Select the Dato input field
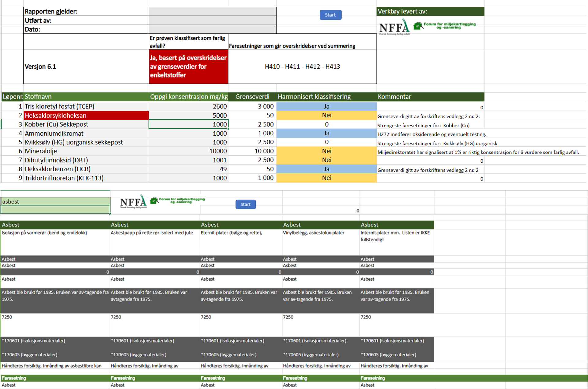 213,29
